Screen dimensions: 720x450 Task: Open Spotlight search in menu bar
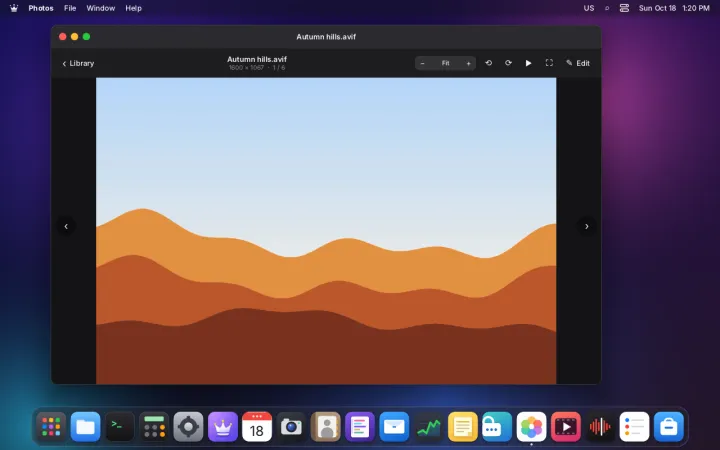coord(607,8)
